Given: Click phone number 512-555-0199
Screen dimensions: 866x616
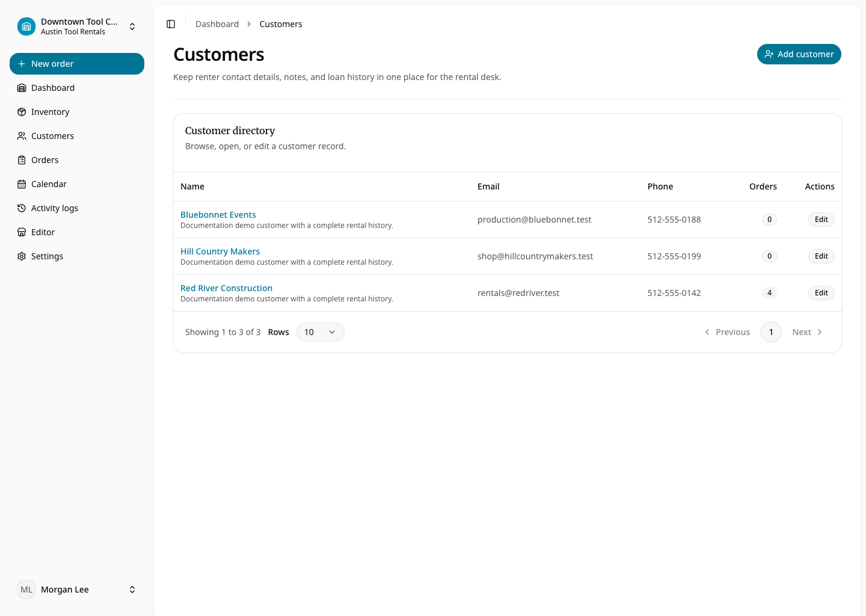Looking at the screenshot, I should point(674,256).
